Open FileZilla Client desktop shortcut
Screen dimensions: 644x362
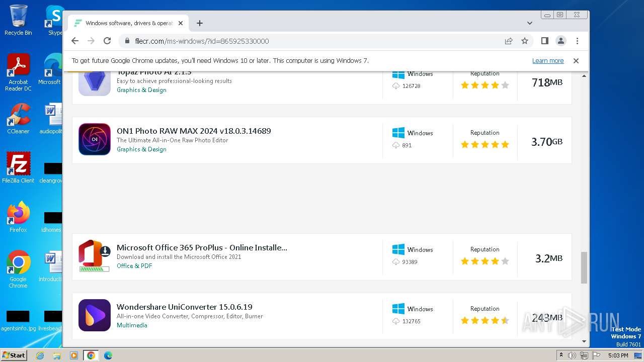(x=18, y=168)
